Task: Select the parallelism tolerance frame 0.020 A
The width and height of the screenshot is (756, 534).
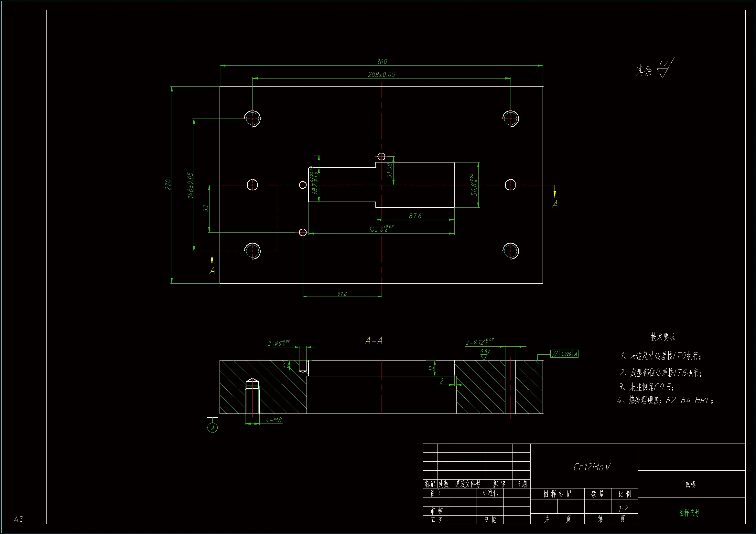Action: coord(564,354)
